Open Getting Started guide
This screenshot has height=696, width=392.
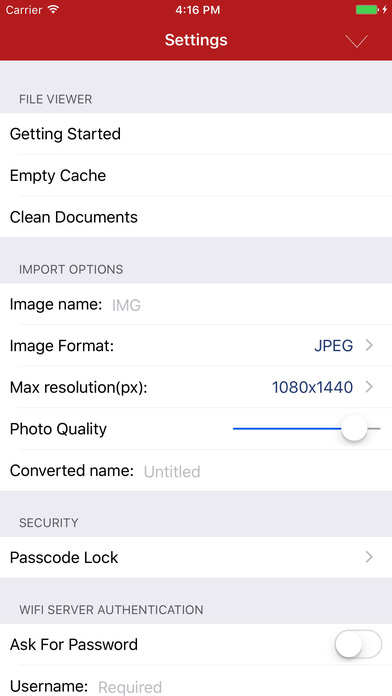[x=196, y=134]
